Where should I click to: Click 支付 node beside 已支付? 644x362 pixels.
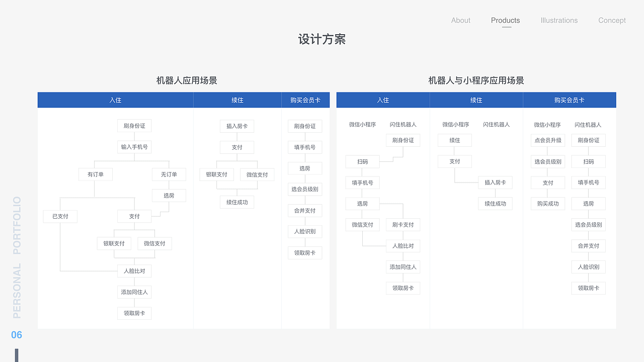(134, 216)
